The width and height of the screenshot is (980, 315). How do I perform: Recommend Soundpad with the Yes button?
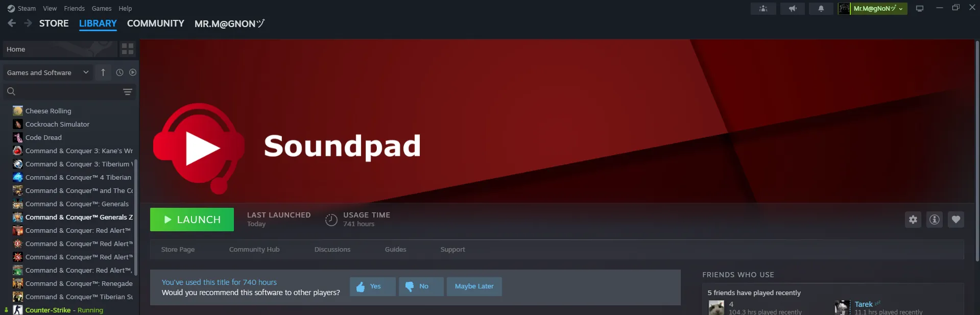(373, 286)
